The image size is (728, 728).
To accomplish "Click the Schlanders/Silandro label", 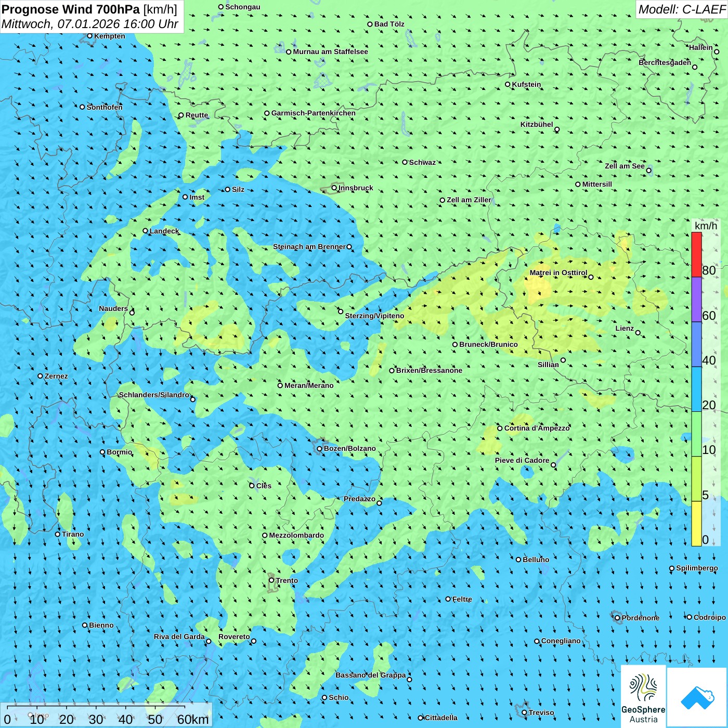I will coord(154,395).
